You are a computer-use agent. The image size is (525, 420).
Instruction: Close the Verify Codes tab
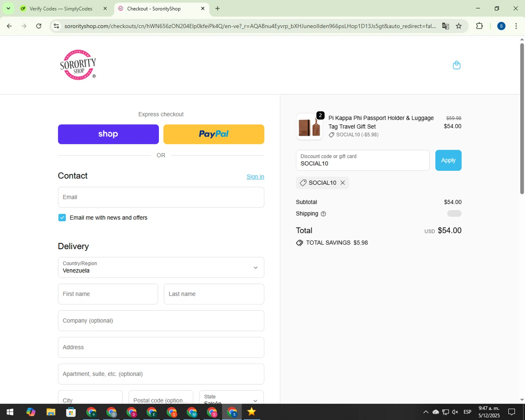click(105, 8)
